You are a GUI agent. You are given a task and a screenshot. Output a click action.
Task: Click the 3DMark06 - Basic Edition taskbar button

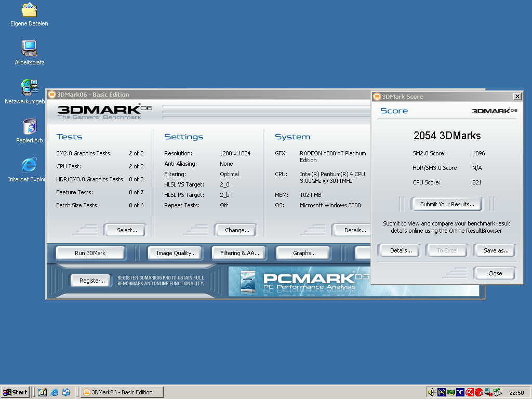(122, 392)
